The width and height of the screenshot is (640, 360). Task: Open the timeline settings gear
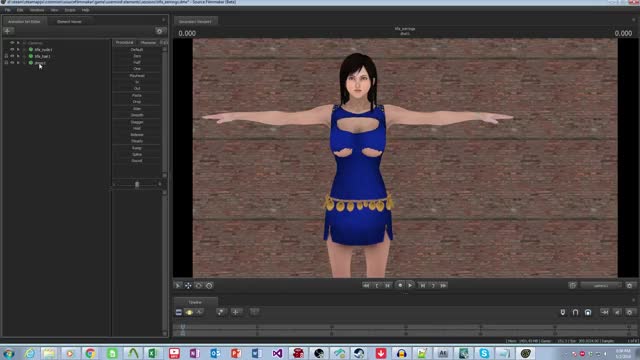click(x=629, y=312)
